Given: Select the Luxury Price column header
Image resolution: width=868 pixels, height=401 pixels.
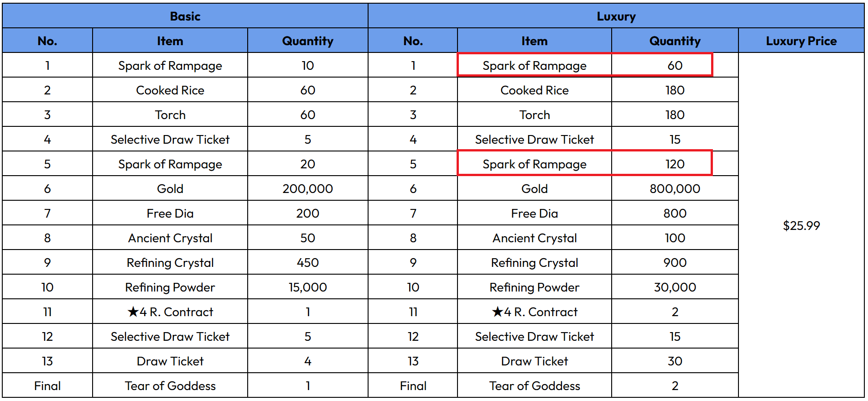Looking at the screenshot, I should point(801,41).
